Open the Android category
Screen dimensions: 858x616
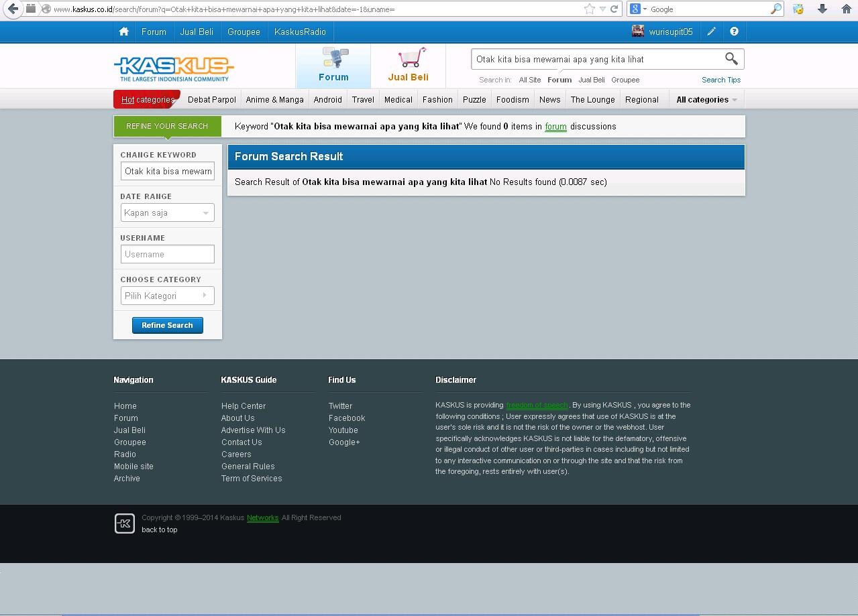[x=327, y=99]
